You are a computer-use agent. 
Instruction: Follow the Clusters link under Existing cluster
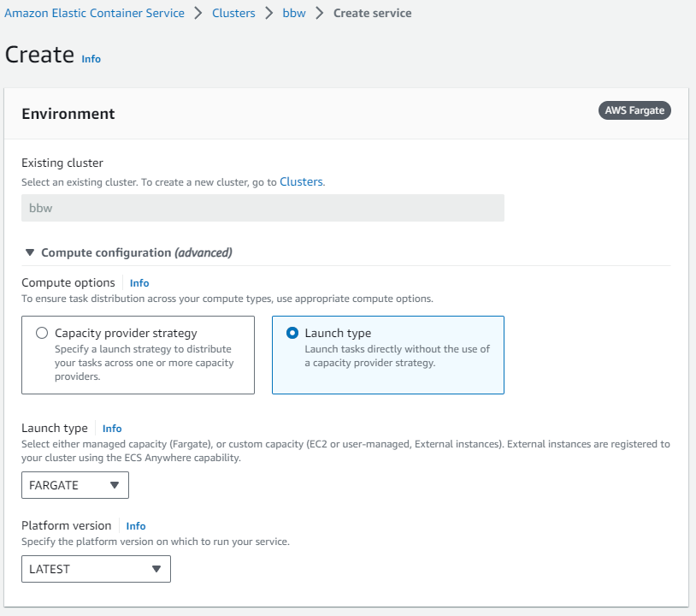point(301,182)
